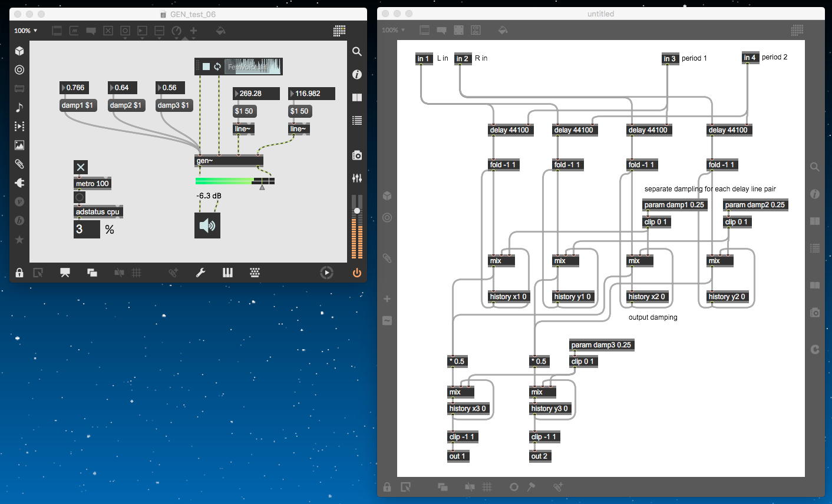Click the damp3 $1 message box

pos(174,105)
